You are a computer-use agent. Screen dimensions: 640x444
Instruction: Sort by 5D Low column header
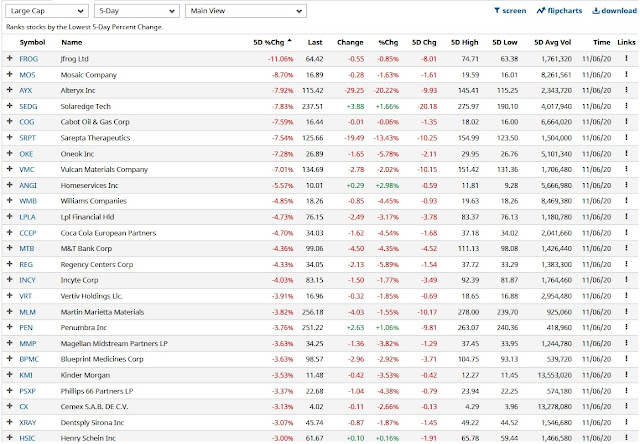[x=505, y=42]
